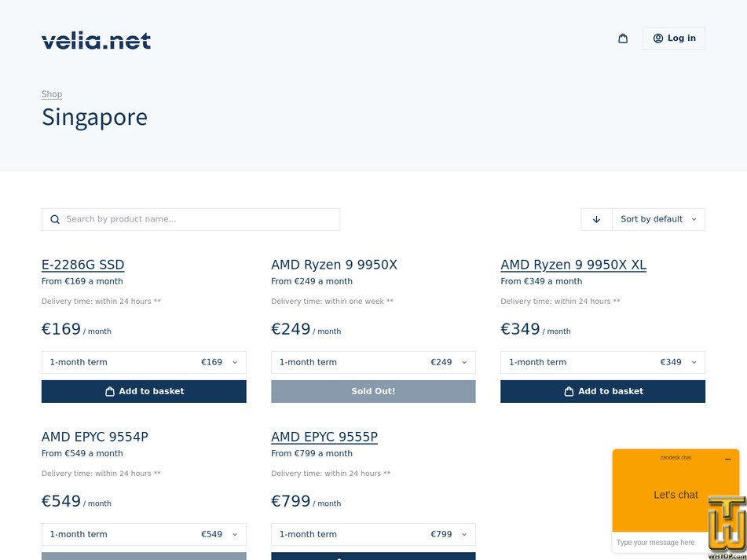The width and height of the screenshot is (747, 560).
Task: Add AMD Ryzen 9 9950X XL to basket
Action: 602,391
